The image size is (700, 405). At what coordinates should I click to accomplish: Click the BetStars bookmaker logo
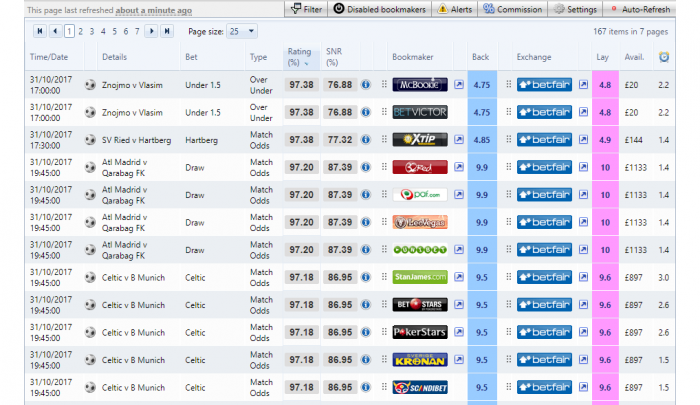point(420,305)
